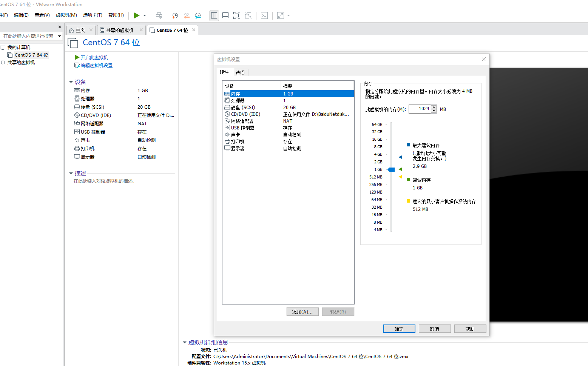Open the 管理快照 snapshot manager icon
The width and height of the screenshot is (588, 366).
click(x=198, y=15)
